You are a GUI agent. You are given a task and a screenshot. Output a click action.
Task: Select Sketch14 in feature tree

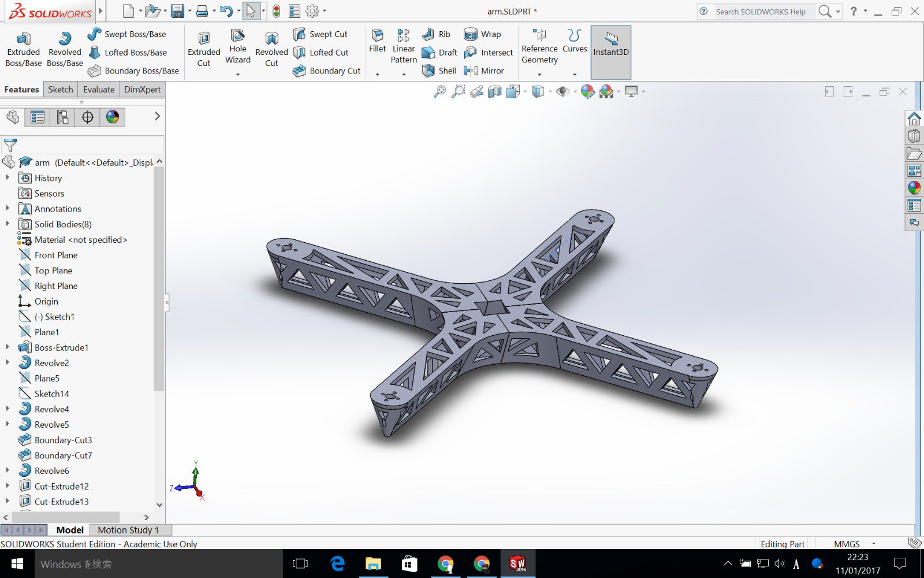(x=51, y=394)
